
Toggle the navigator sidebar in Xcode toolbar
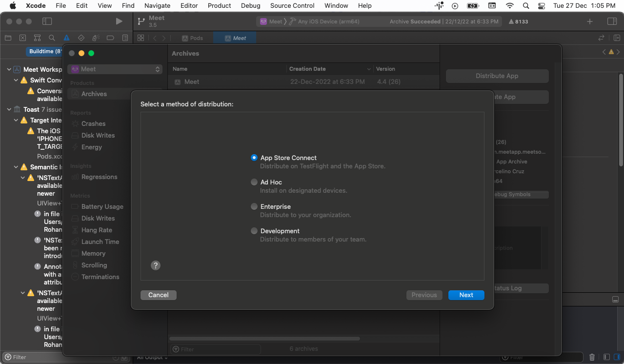pos(47,21)
